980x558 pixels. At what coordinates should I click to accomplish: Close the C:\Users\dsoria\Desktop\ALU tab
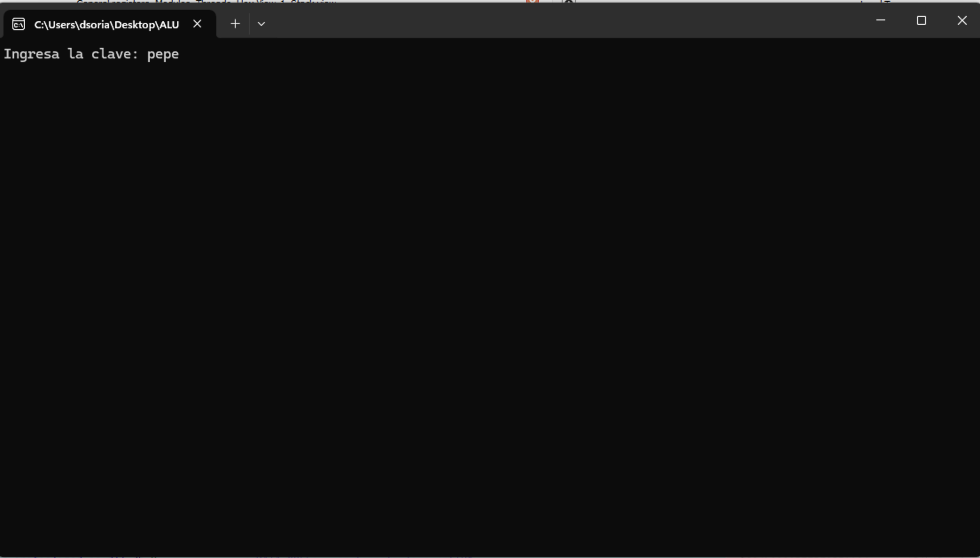pos(197,24)
